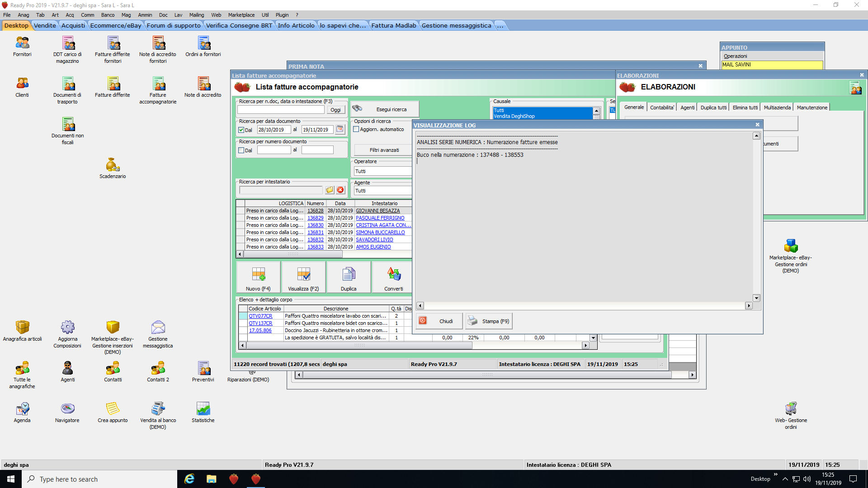Open Anagrafica articoli icon
The width and height of the screenshot is (868, 488).
(22, 331)
